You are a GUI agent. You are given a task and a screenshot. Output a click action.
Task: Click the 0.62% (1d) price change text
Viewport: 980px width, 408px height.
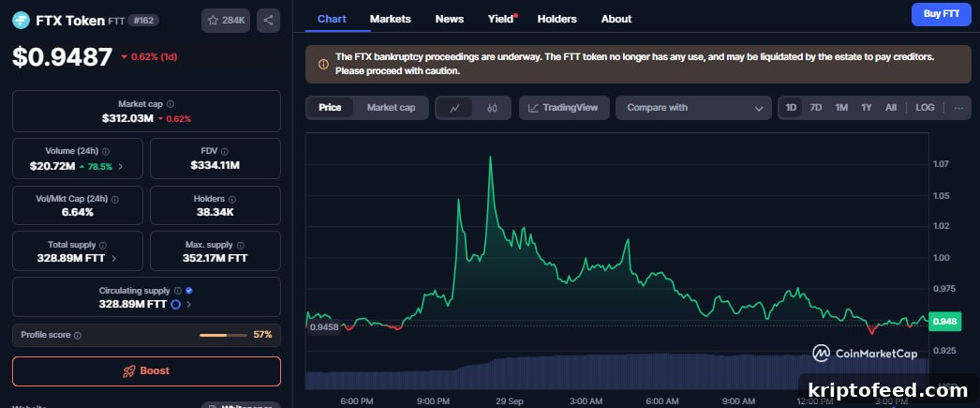[154, 57]
